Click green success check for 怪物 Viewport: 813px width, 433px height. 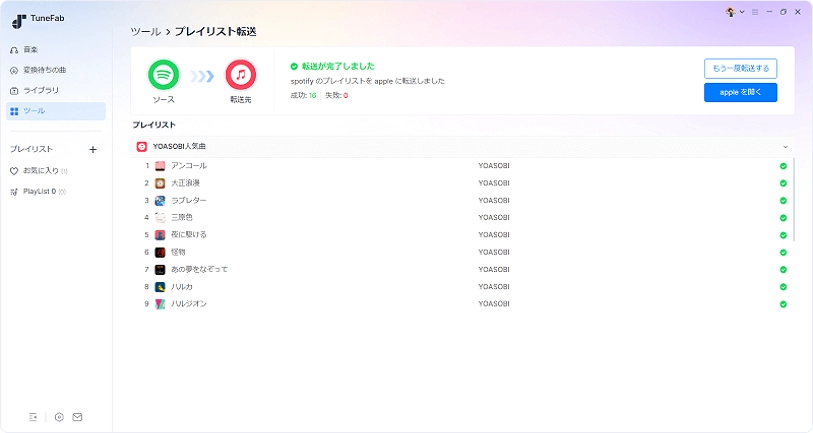tap(783, 253)
